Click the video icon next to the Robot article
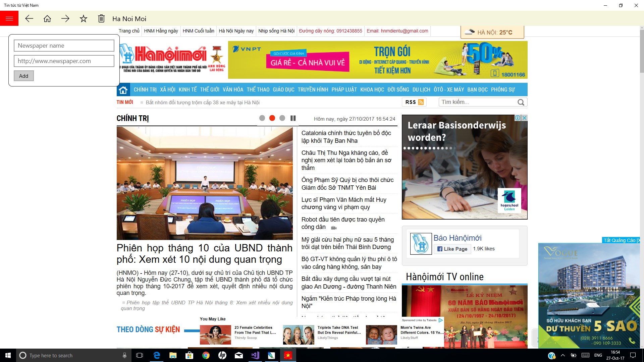 (x=333, y=227)
